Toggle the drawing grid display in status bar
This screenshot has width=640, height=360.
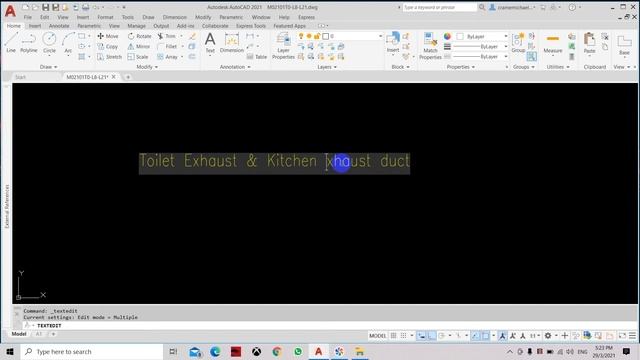click(x=393, y=336)
